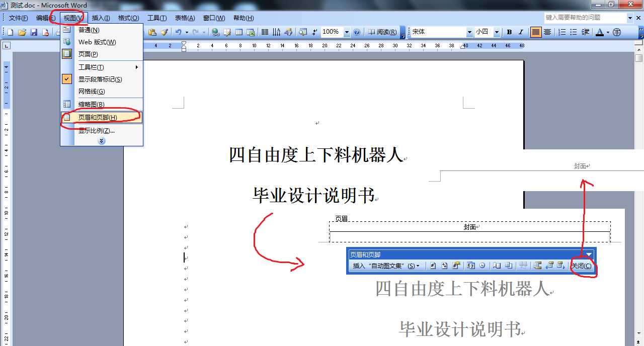The image size is (644, 346).
Task: Open Word Help question mark icon
Action: [x=357, y=32]
